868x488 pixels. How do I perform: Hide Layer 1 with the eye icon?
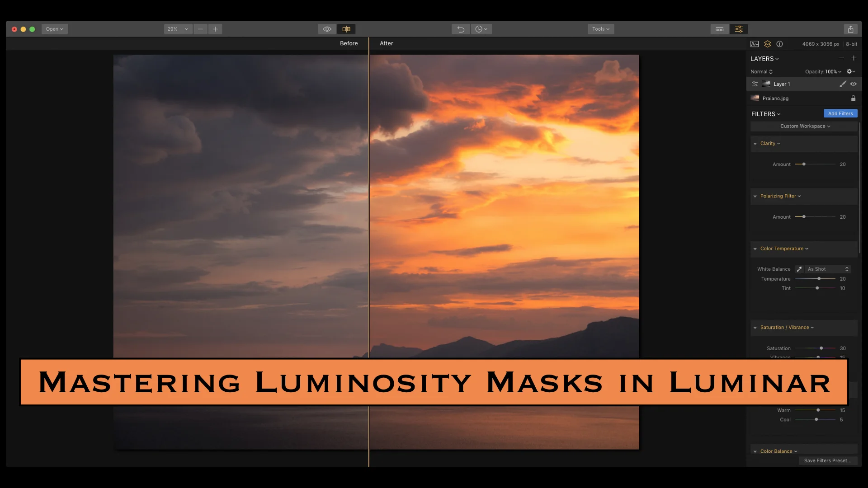click(853, 84)
